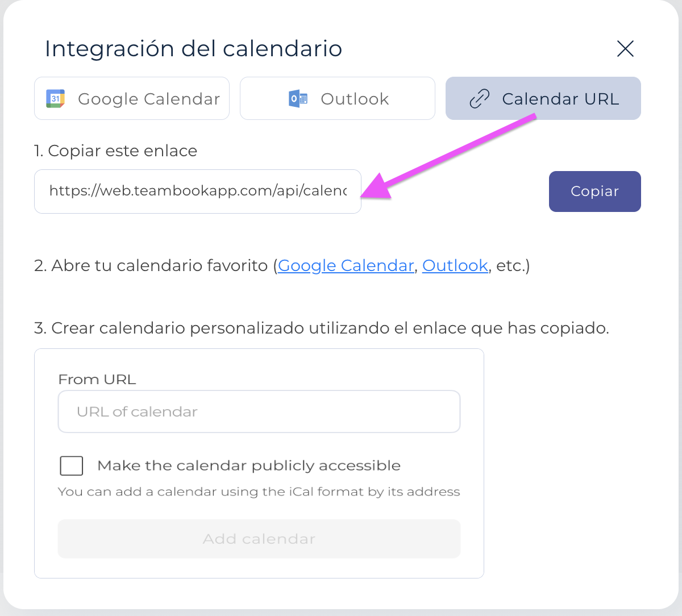The height and width of the screenshot is (616, 682).
Task: Close the calendar integration dialog
Action: 625,49
